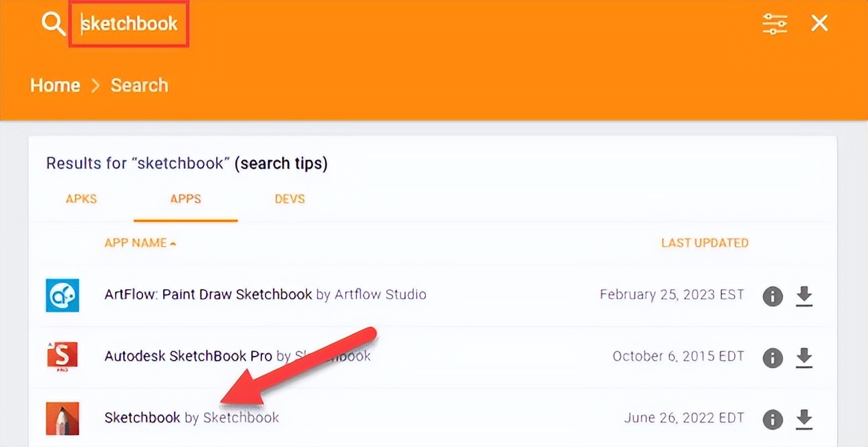Open the search tips link
Image resolution: width=868 pixels, height=447 pixels.
click(281, 163)
